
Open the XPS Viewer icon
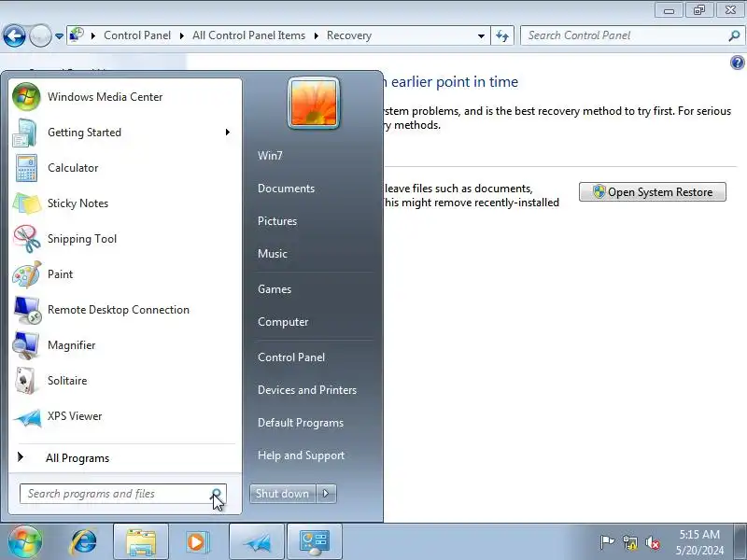[27, 417]
